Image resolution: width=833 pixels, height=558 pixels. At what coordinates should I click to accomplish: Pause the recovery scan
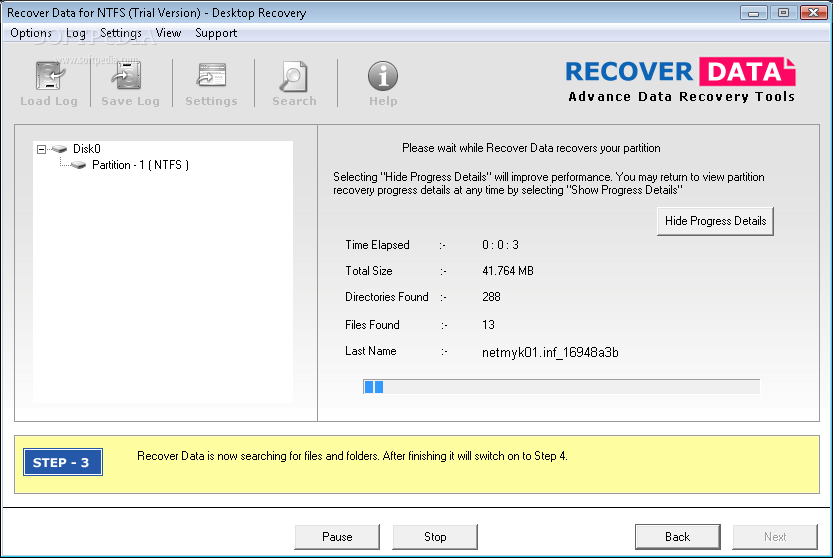coord(337,537)
